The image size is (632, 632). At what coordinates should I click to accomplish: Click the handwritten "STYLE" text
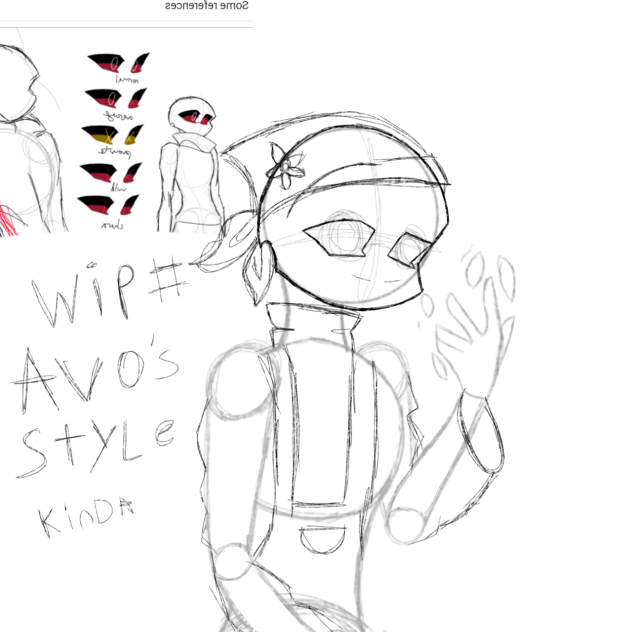96,448
